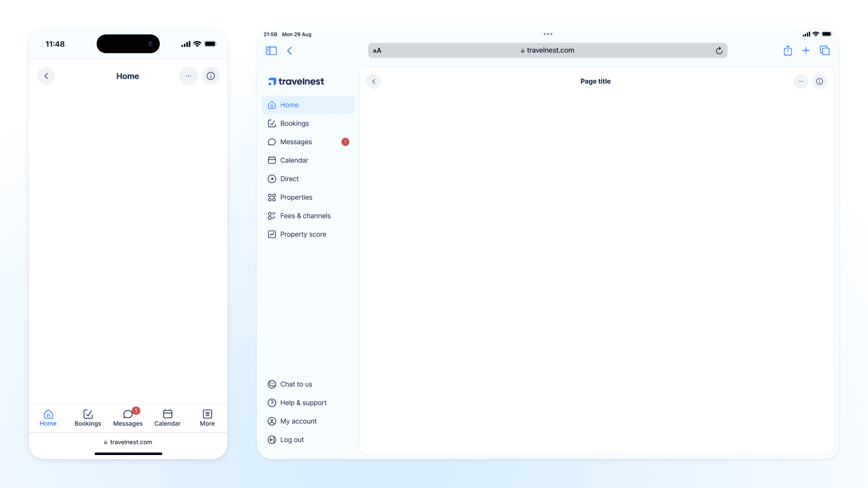Reload the travelnest.com page
868x488 pixels.
(x=719, y=51)
